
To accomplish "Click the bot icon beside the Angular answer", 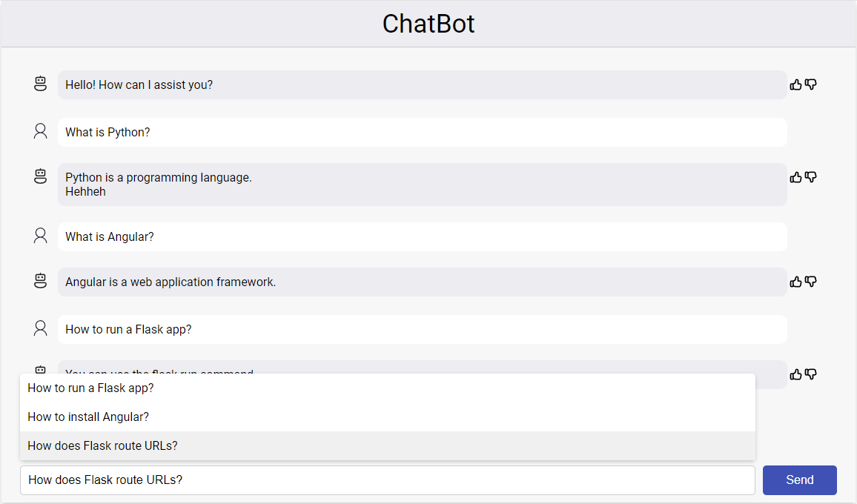I will [40, 281].
